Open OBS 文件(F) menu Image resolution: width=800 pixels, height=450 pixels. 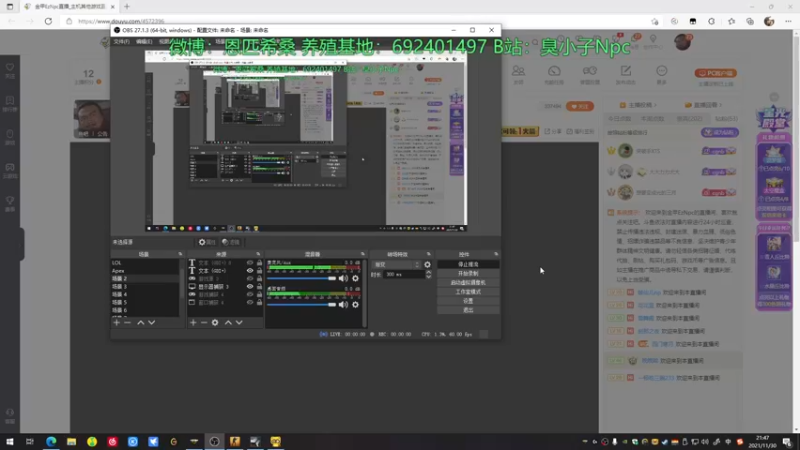click(121, 41)
